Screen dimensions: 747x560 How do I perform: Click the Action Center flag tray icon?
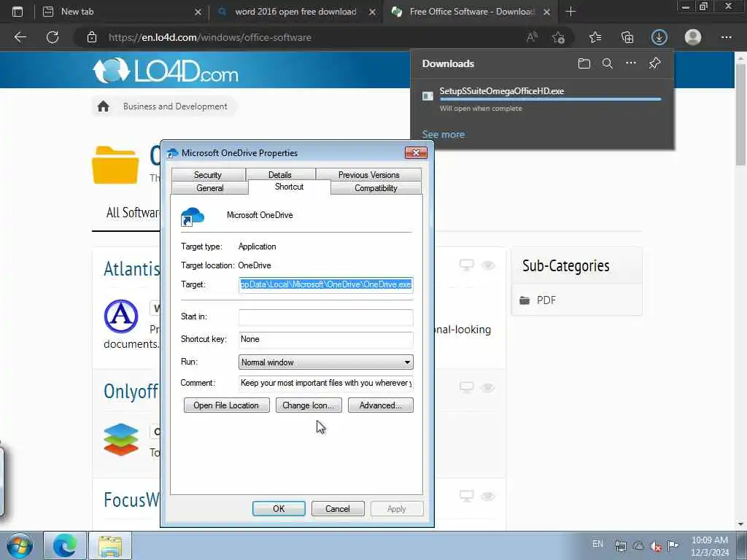coord(673,545)
